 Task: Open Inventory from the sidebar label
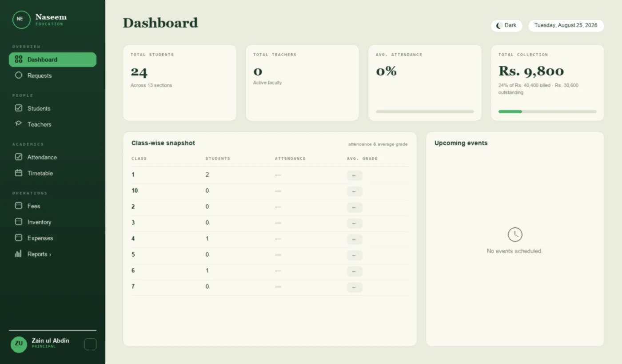click(x=40, y=222)
